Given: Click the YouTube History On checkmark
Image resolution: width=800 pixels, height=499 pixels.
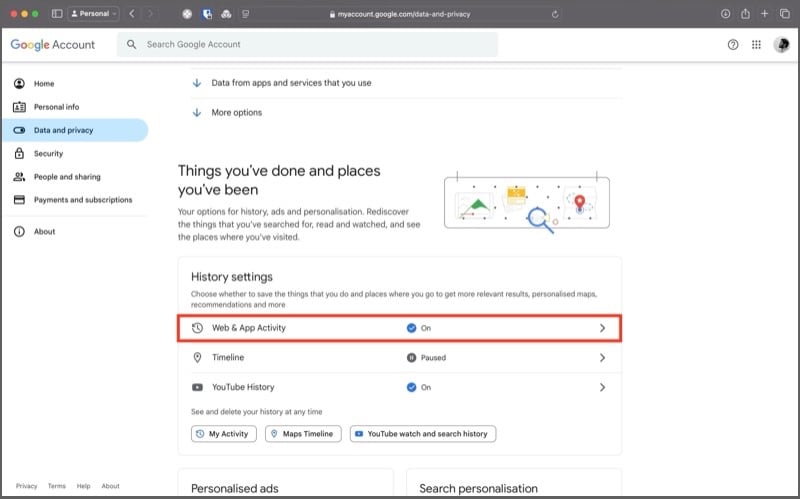Looking at the screenshot, I should pos(411,387).
